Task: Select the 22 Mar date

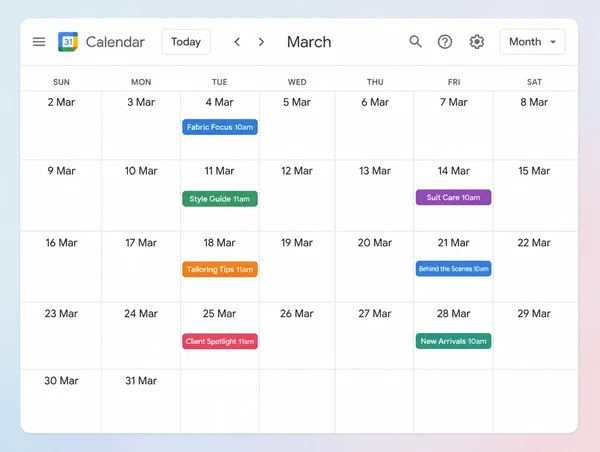Action: (x=534, y=243)
